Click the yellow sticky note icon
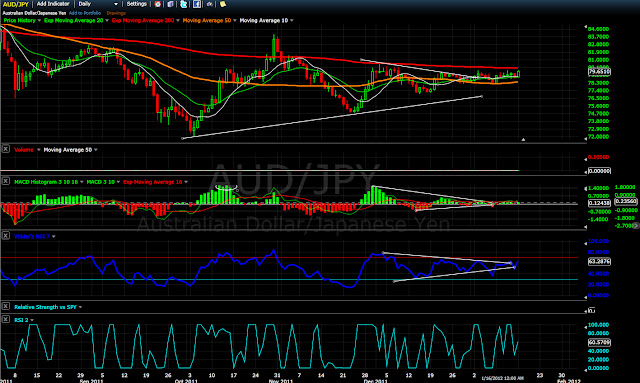 [223, 4]
